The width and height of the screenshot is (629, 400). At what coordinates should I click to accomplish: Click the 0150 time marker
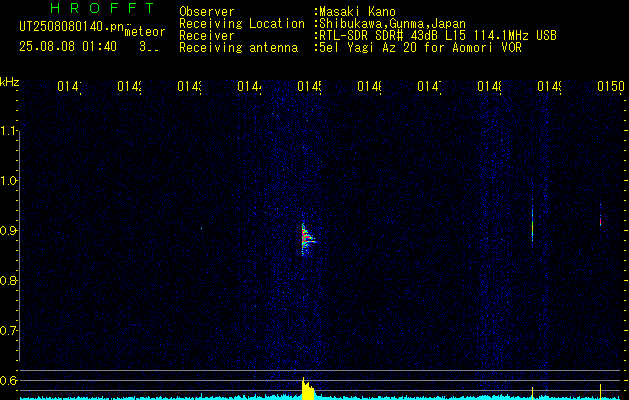pos(610,86)
